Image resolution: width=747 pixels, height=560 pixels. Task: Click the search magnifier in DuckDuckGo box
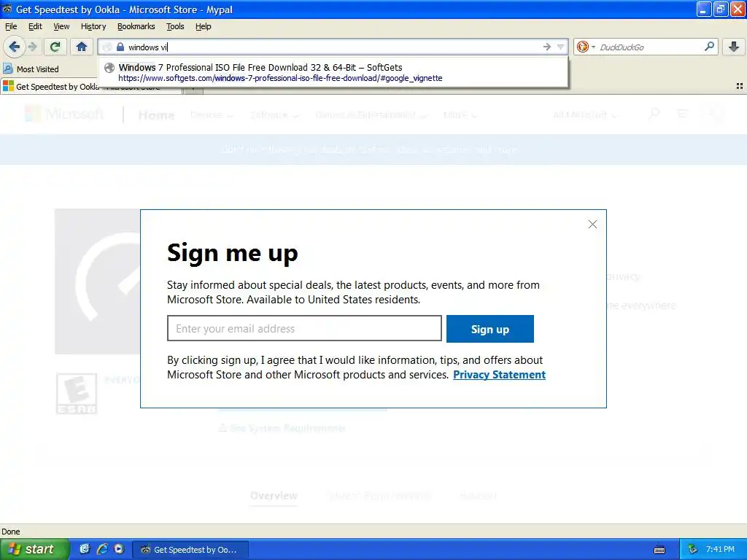[x=709, y=46]
